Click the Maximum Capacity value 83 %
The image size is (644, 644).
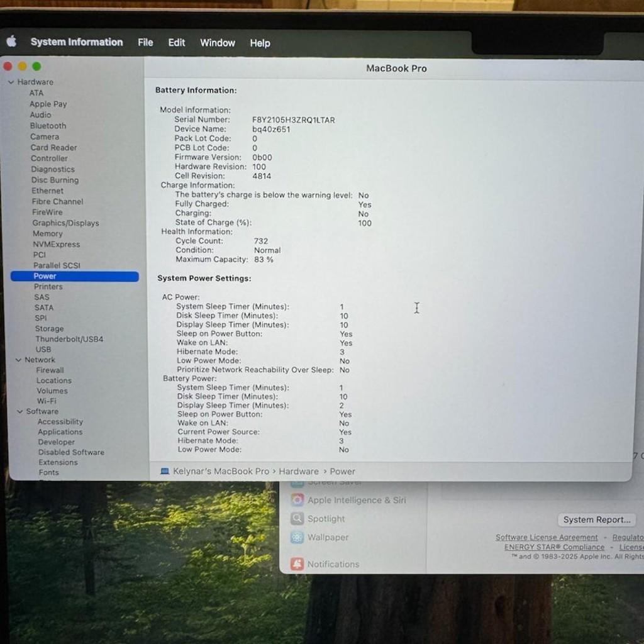264,259
